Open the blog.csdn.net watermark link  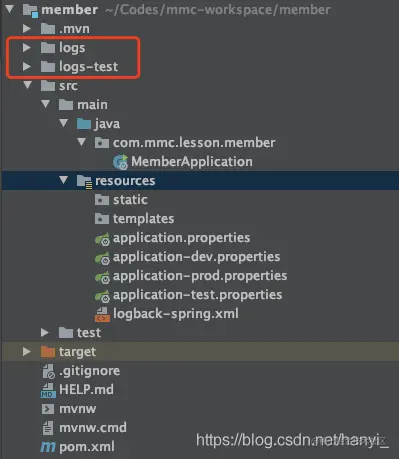point(292,440)
